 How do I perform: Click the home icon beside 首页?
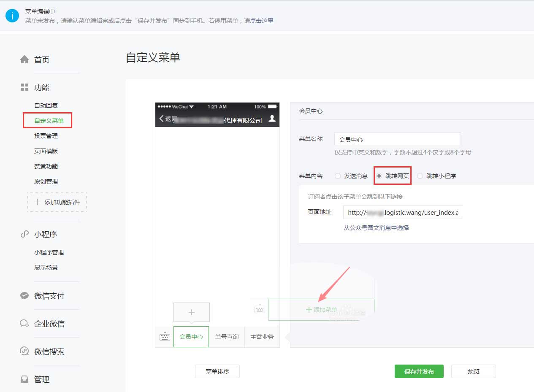pos(24,59)
